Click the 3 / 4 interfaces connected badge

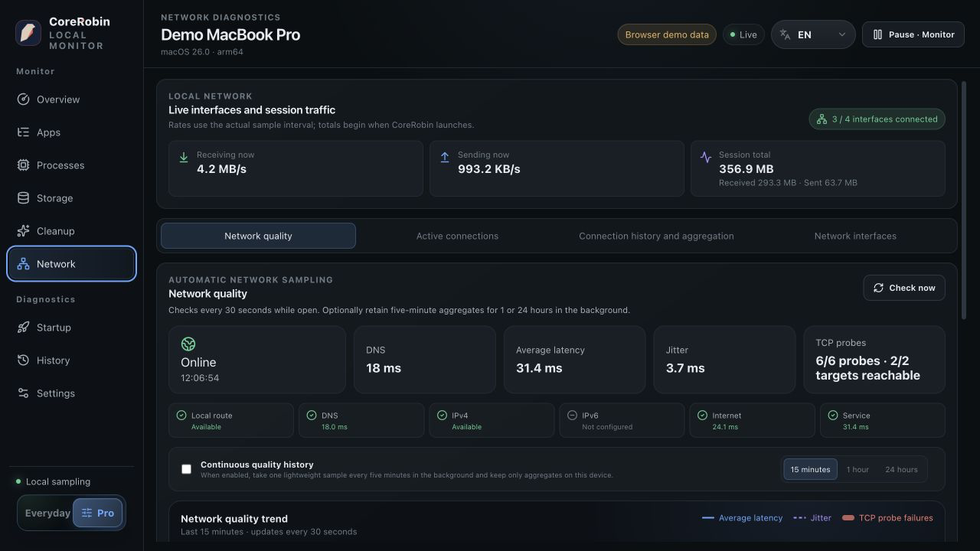pyautogui.click(x=877, y=119)
